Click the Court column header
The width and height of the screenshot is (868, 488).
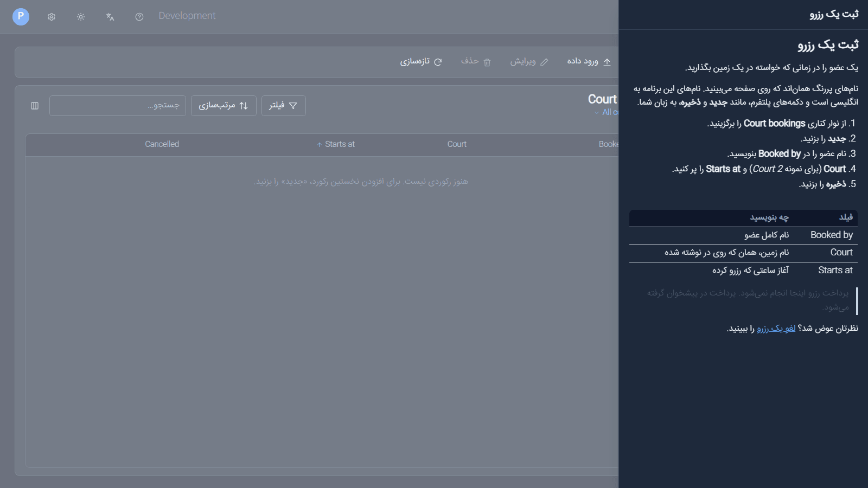457,144
